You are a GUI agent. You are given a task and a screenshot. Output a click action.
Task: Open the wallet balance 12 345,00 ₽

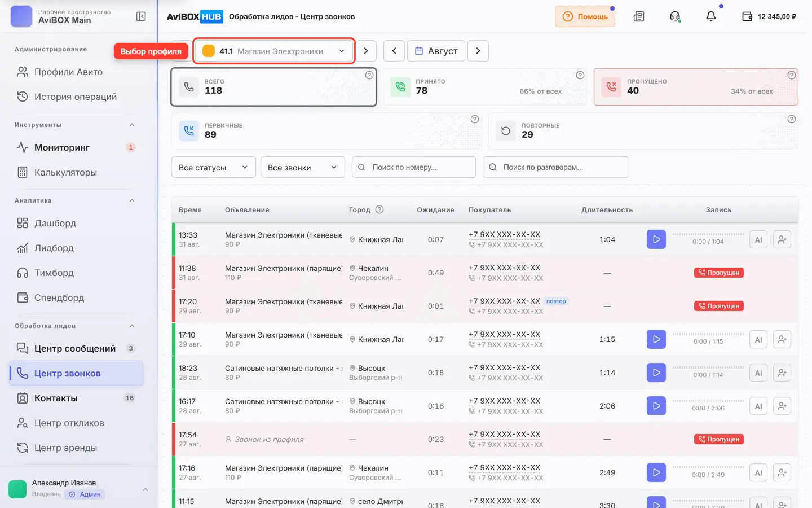tap(769, 16)
